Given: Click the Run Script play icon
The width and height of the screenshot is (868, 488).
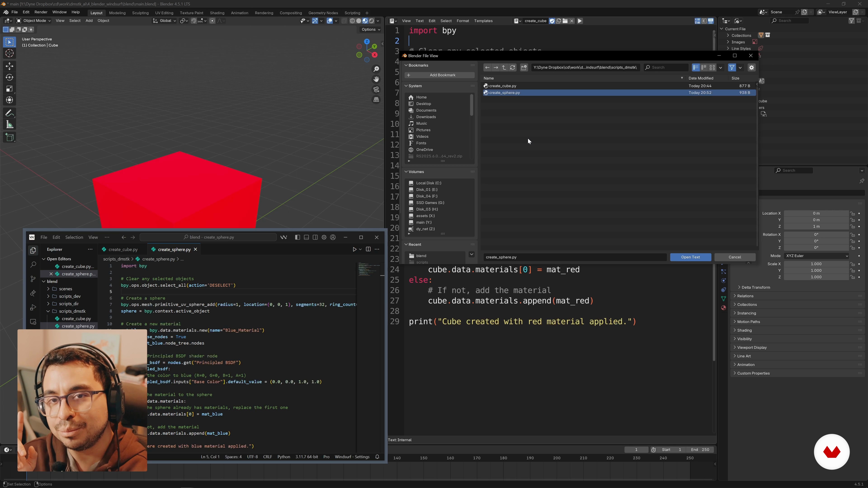Looking at the screenshot, I should (580, 21).
